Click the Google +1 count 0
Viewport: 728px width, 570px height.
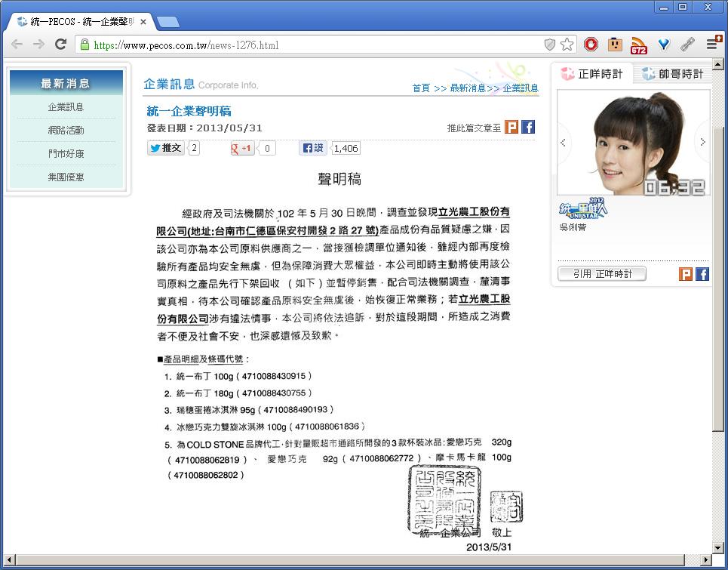point(267,148)
